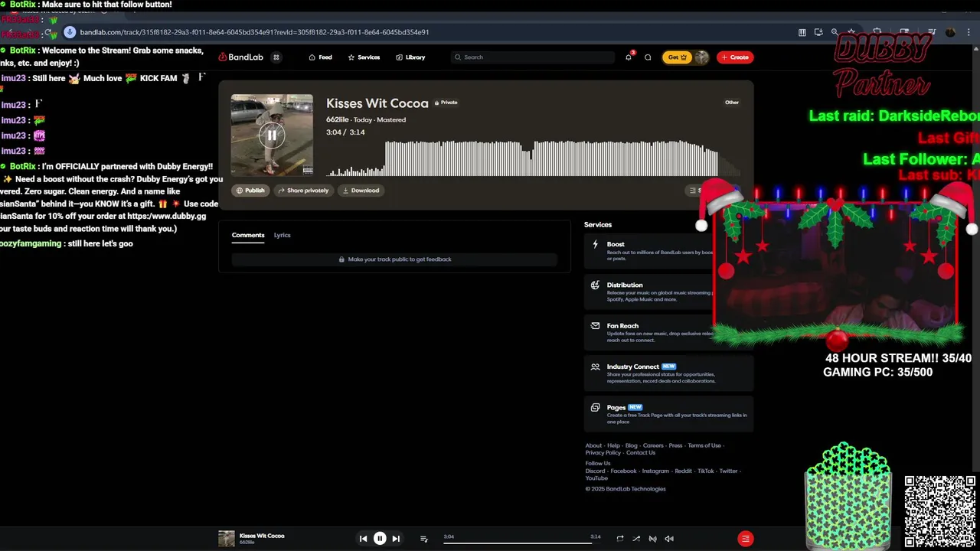Click the bottom player progress bar

522,543
